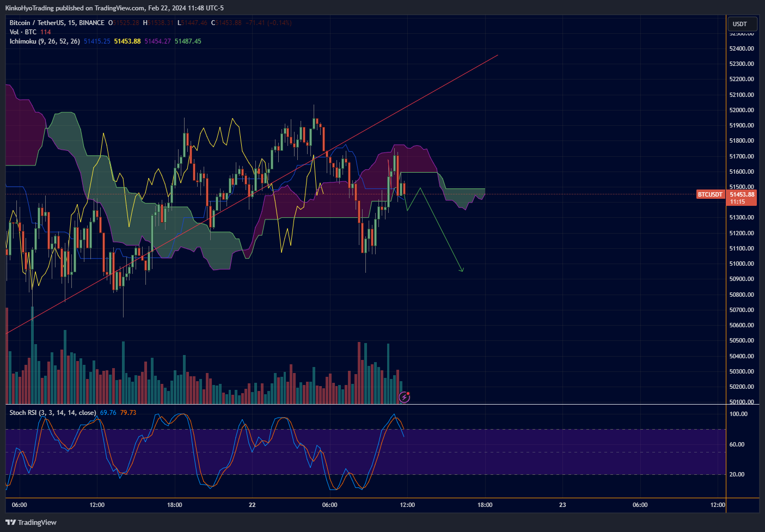The height and width of the screenshot is (532, 765).
Task: Click the Vol · BTC indicator legend
Action: click(x=23, y=32)
